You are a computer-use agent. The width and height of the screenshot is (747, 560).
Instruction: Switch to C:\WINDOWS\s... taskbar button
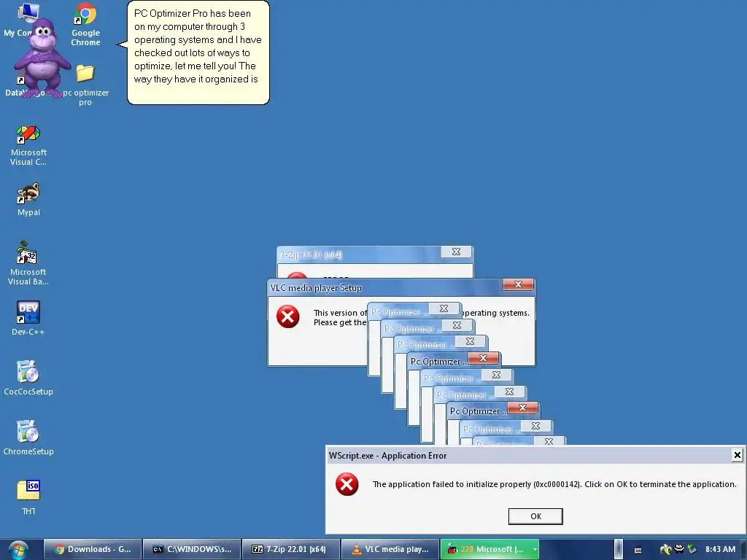(x=193, y=549)
